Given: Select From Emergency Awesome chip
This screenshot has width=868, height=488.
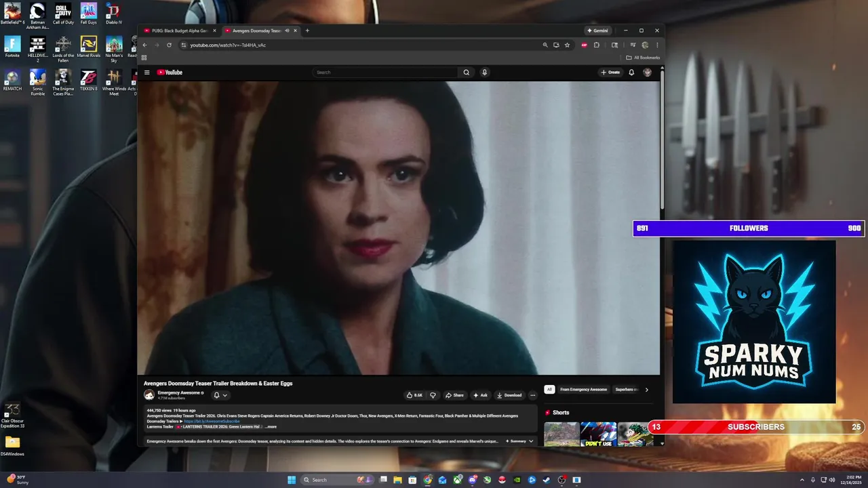Looking at the screenshot, I should point(583,390).
